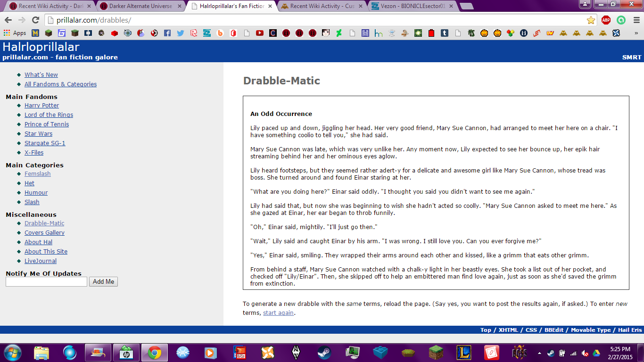
Task: Click start again to enter new terms
Action: coord(278,313)
